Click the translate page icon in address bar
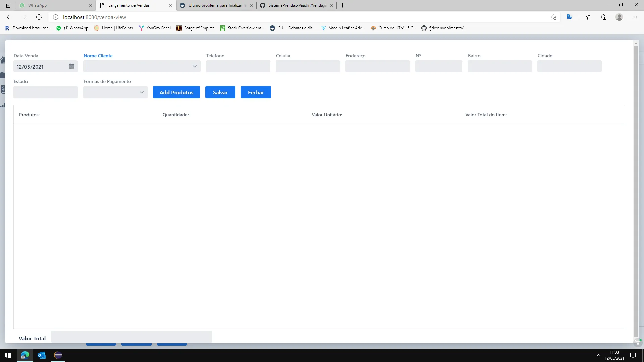Viewport: 644px width, 362px height. pos(569,17)
